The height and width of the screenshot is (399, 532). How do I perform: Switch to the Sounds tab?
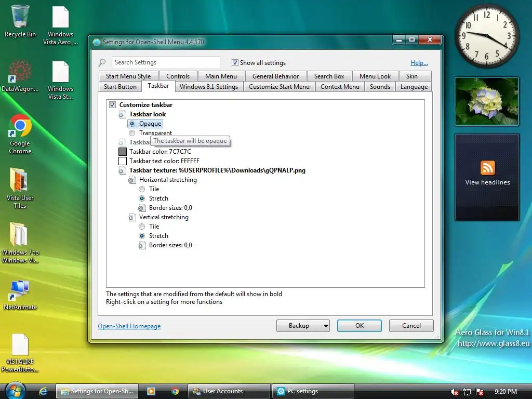380,87
